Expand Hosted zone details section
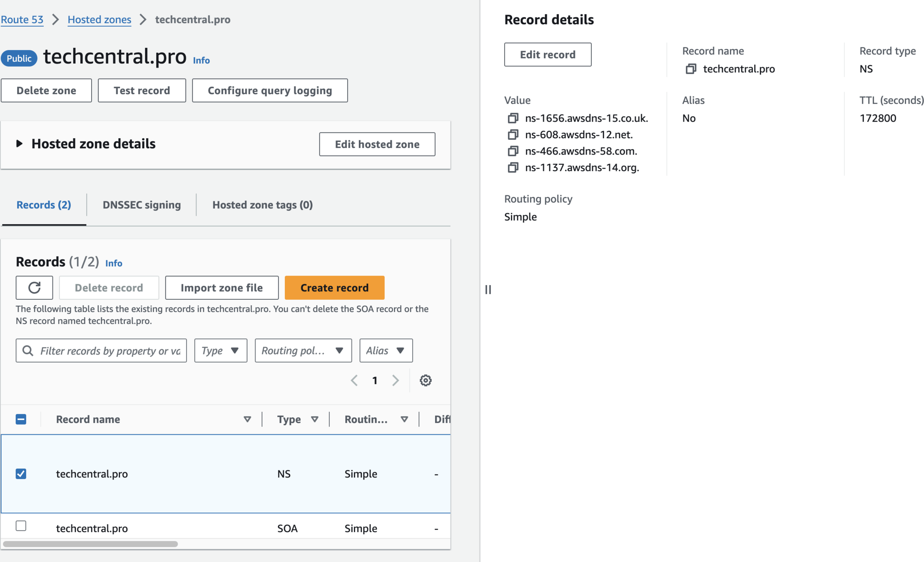 pos(19,144)
